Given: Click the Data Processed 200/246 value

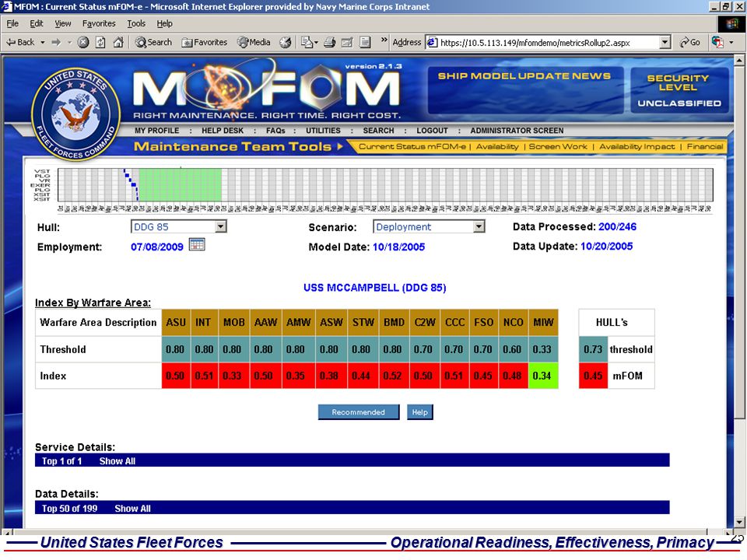Looking at the screenshot, I should pos(617,226).
